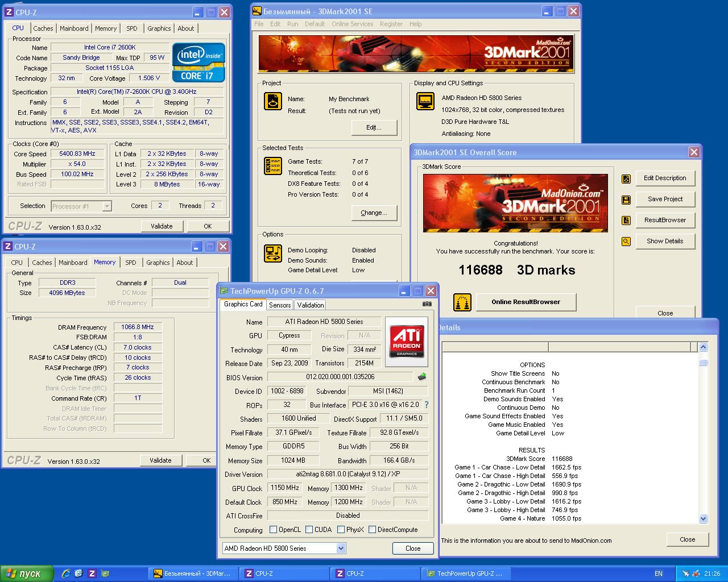728x582 pixels.
Task: Click the Bus Interface question mark icon
Action: point(427,405)
